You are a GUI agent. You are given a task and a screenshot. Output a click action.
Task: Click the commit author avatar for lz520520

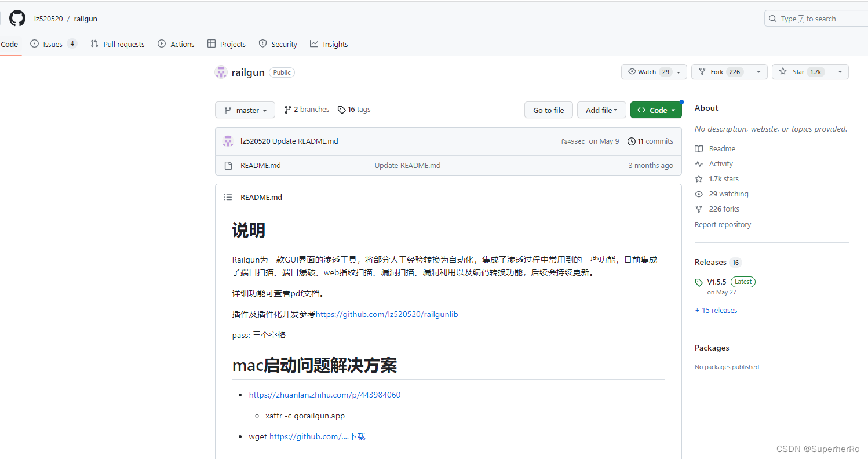tap(228, 141)
